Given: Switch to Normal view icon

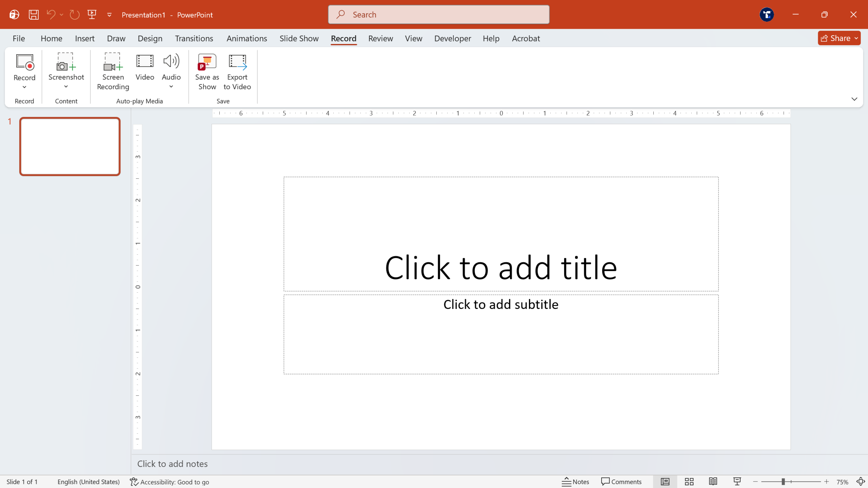Looking at the screenshot, I should (x=665, y=482).
